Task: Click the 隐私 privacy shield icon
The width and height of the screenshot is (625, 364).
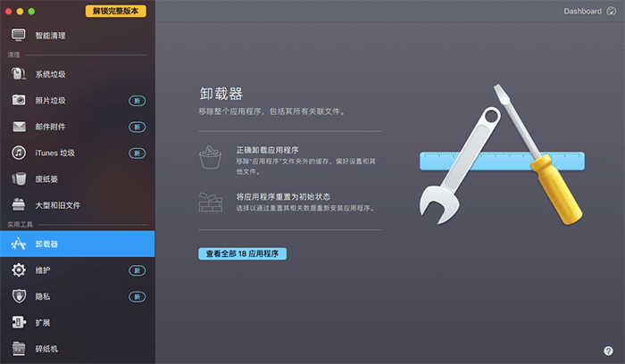Action: 19,296
